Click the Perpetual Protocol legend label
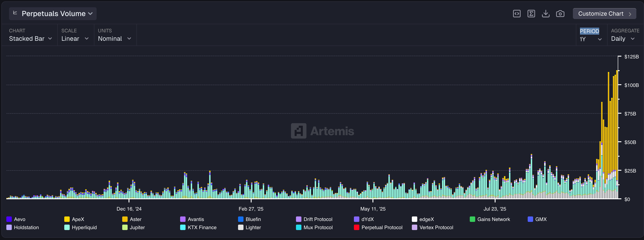The height and width of the screenshot is (240, 644). pos(382,228)
